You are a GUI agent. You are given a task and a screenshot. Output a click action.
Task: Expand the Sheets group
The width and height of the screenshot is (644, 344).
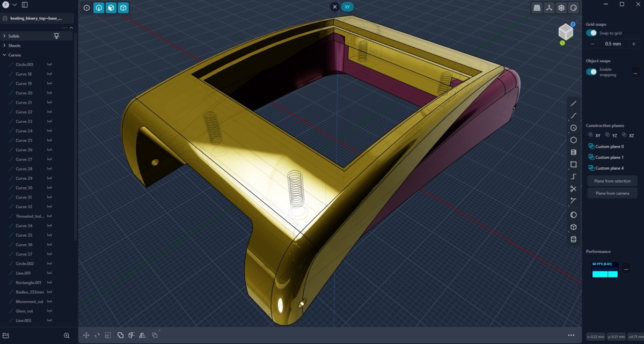[x=4, y=46]
